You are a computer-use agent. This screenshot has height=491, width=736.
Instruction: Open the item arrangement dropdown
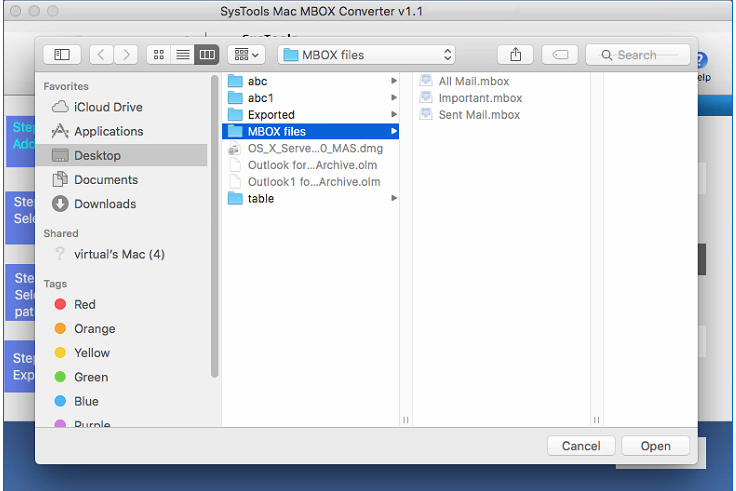pyautogui.click(x=245, y=55)
